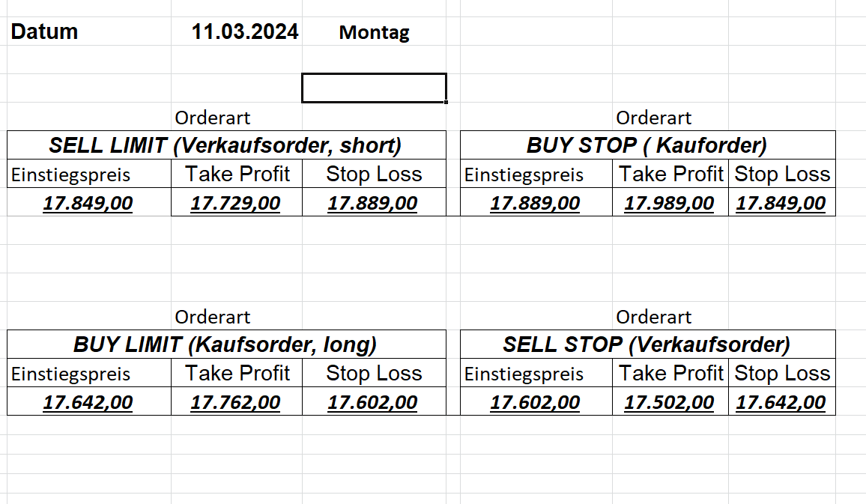Click SELL STOP take profit value 17.502,00
This screenshot has width=866, height=504.
pyautogui.click(x=669, y=402)
